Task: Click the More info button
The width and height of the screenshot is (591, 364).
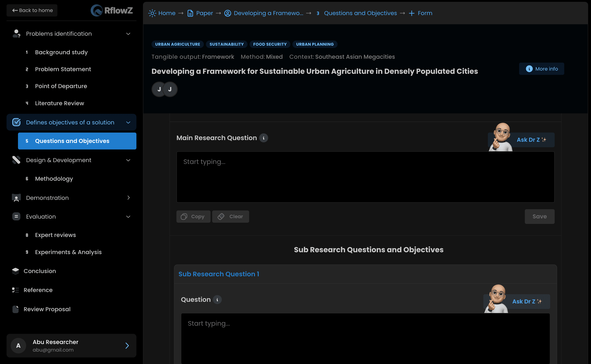Action: (x=541, y=69)
